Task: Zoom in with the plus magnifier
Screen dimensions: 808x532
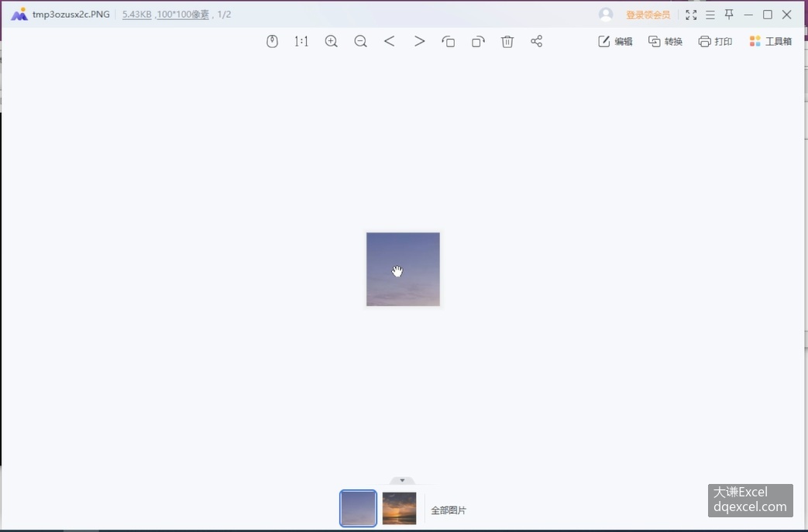Action: [x=332, y=41]
